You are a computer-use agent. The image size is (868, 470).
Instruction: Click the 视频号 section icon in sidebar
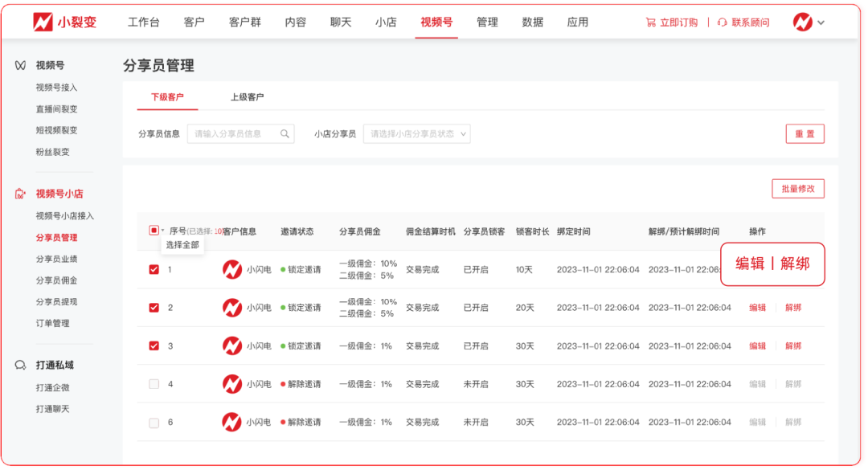point(19,65)
